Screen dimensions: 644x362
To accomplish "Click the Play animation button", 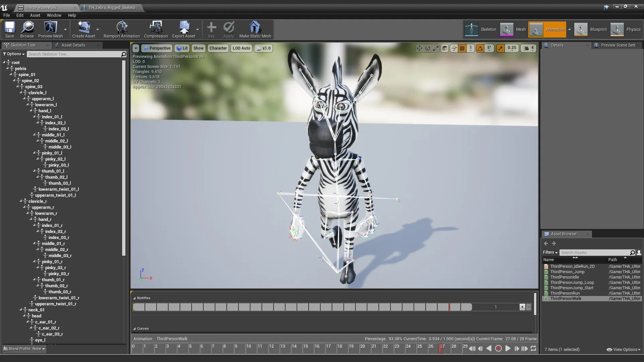I will click(x=507, y=349).
